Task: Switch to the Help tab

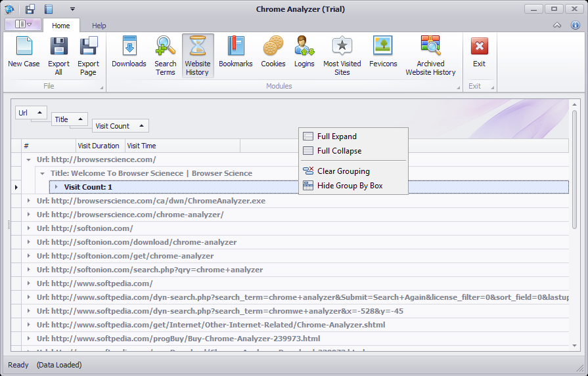Action: point(99,26)
